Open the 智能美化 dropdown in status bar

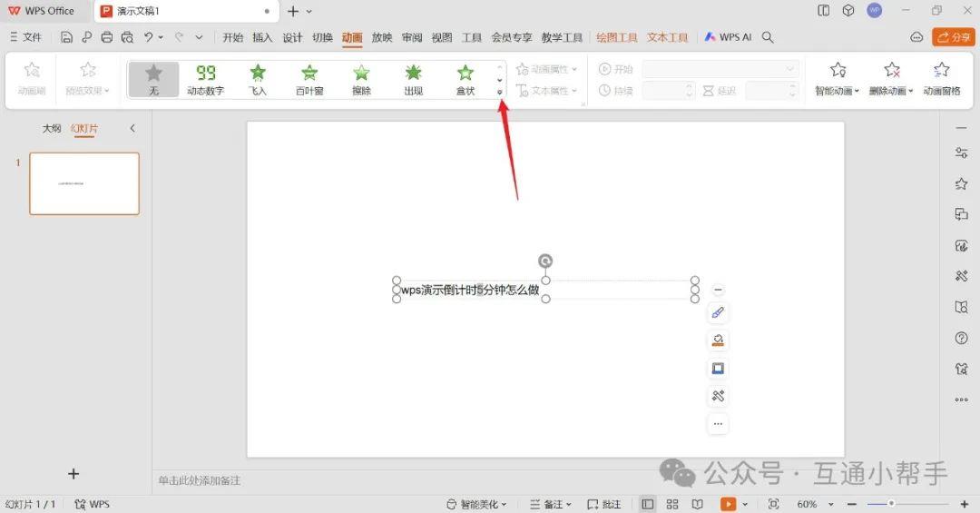476,504
